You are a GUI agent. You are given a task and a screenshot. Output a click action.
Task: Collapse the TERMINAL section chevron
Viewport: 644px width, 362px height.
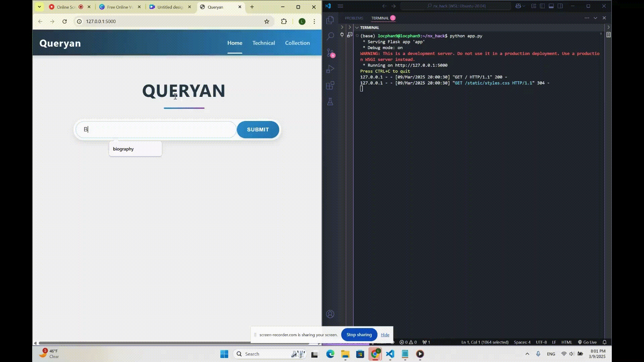coord(357,27)
